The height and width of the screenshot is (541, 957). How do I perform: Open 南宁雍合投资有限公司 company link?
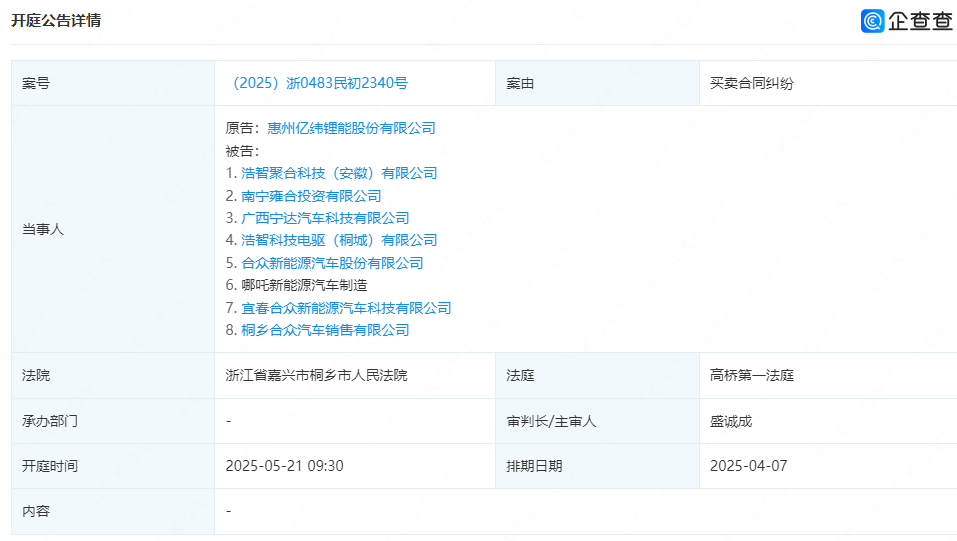311,196
